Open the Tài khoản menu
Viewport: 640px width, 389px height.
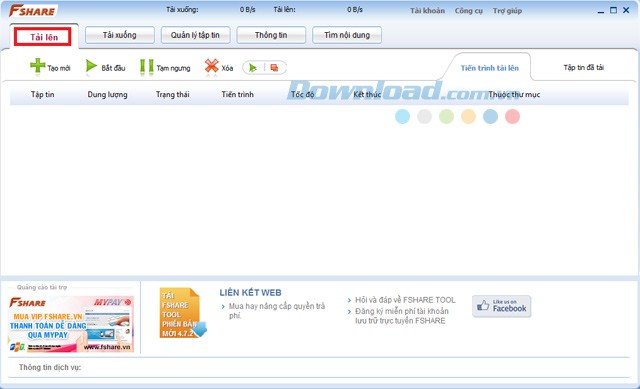pyautogui.click(x=427, y=11)
